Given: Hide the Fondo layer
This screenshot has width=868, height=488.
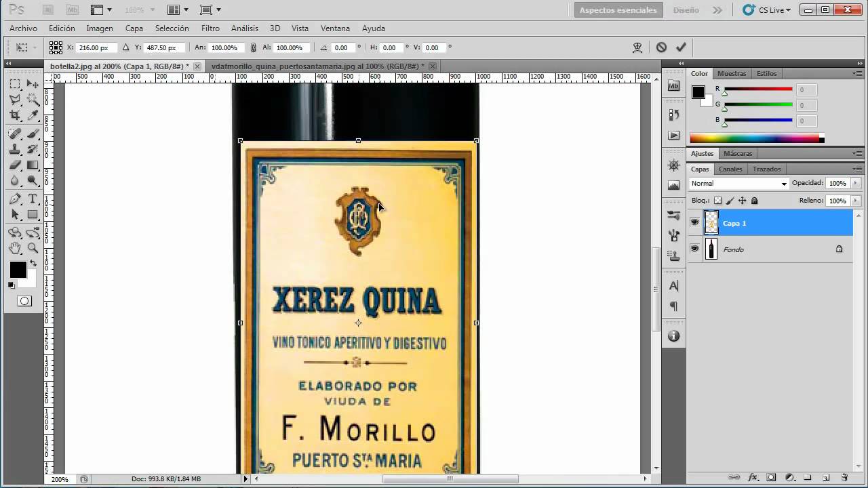Looking at the screenshot, I should 694,249.
